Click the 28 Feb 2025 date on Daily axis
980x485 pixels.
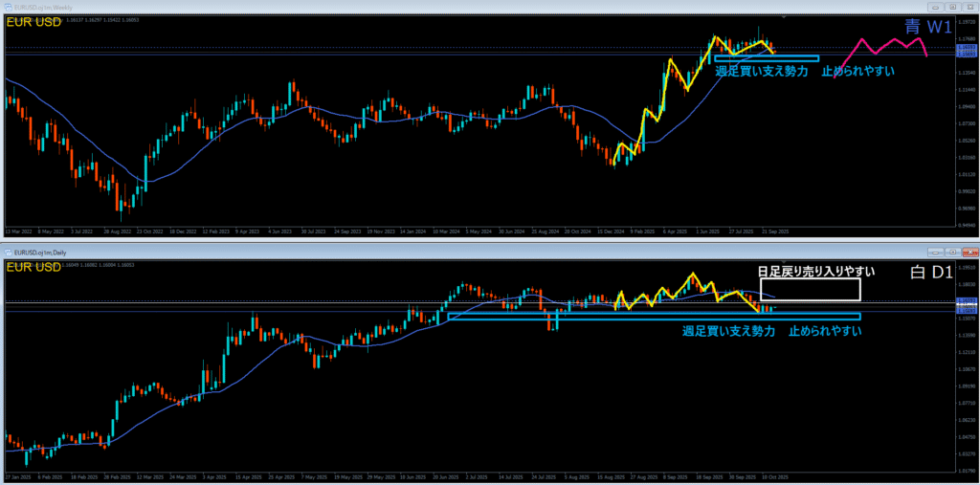click(118, 477)
